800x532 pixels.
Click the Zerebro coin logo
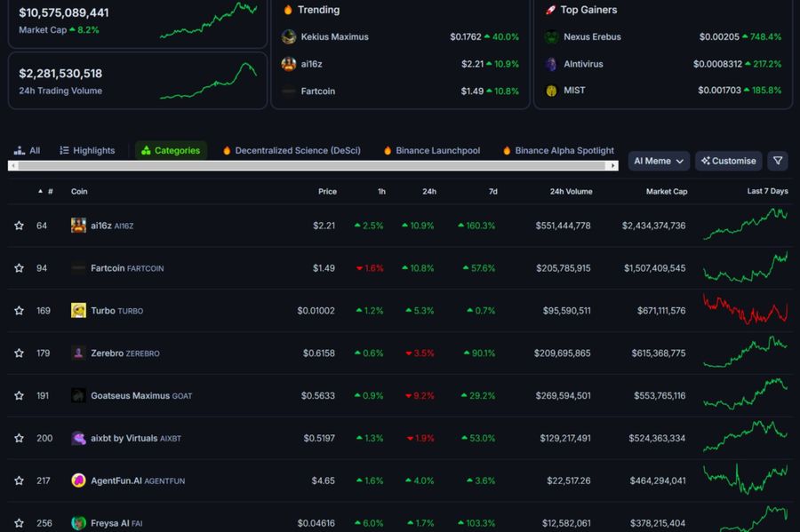tap(78, 353)
